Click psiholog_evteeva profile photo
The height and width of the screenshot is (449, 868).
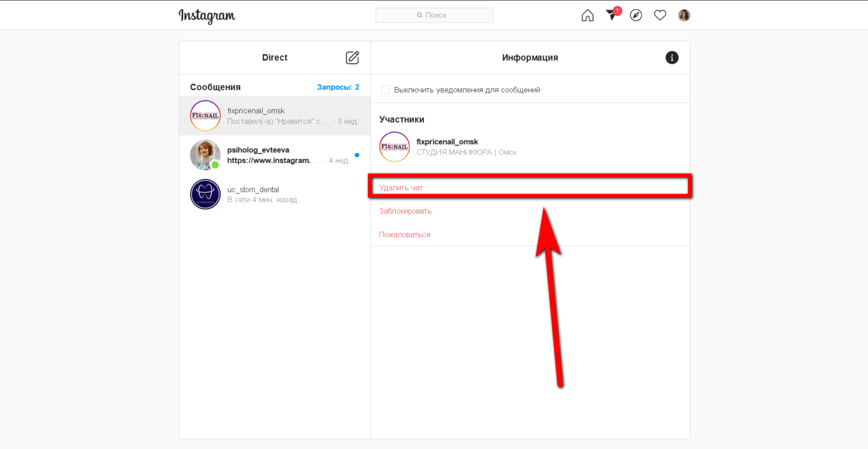pos(205,155)
